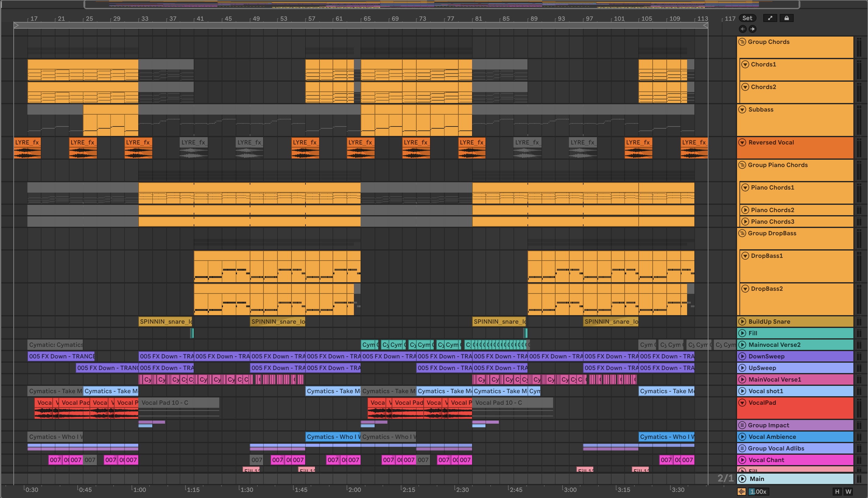This screenshot has height=498, width=868.
Task: Click play icon on Vocal Chant track
Action: 742,460
